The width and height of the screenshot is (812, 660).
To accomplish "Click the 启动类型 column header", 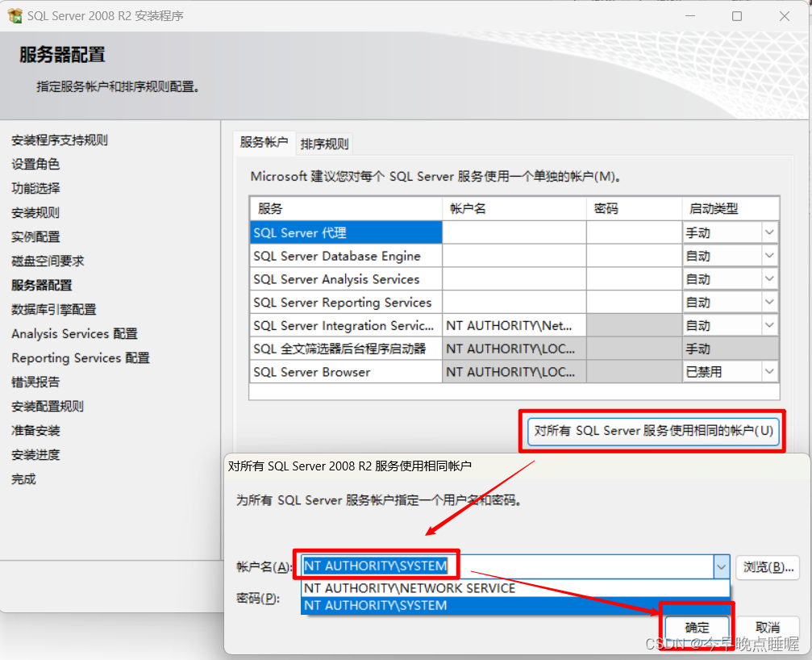I will click(731, 209).
